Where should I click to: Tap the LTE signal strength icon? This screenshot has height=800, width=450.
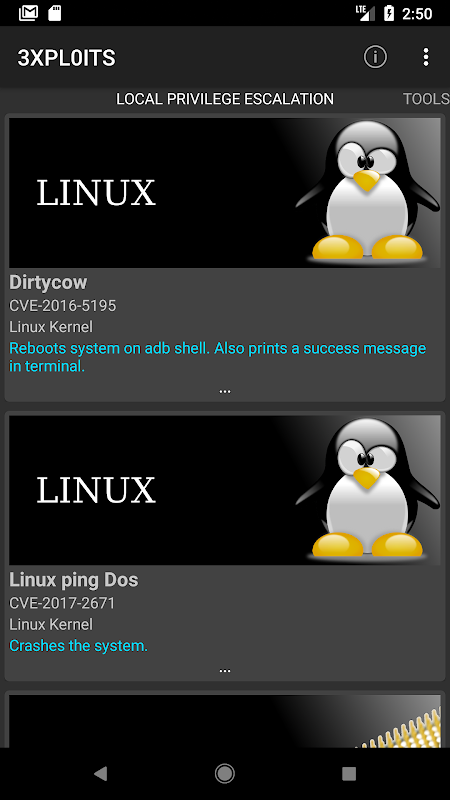pyautogui.click(x=364, y=13)
